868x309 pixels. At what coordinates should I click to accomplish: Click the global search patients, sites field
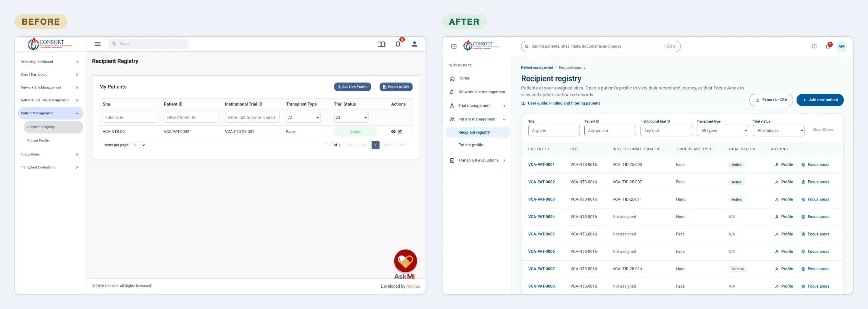600,46
